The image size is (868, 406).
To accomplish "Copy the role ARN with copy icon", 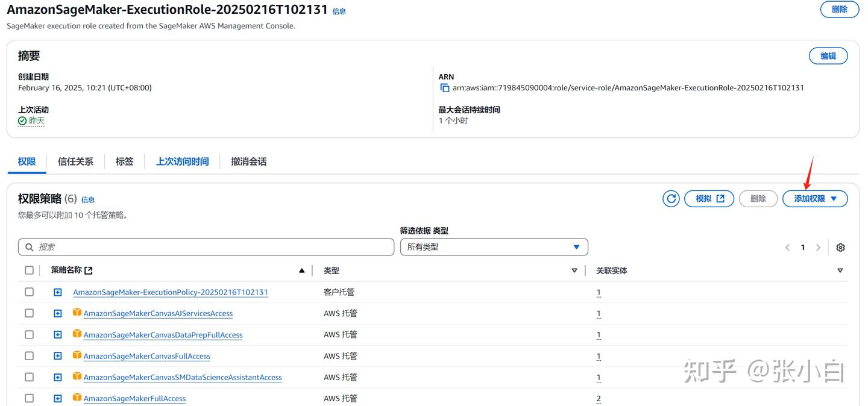I will 444,88.
